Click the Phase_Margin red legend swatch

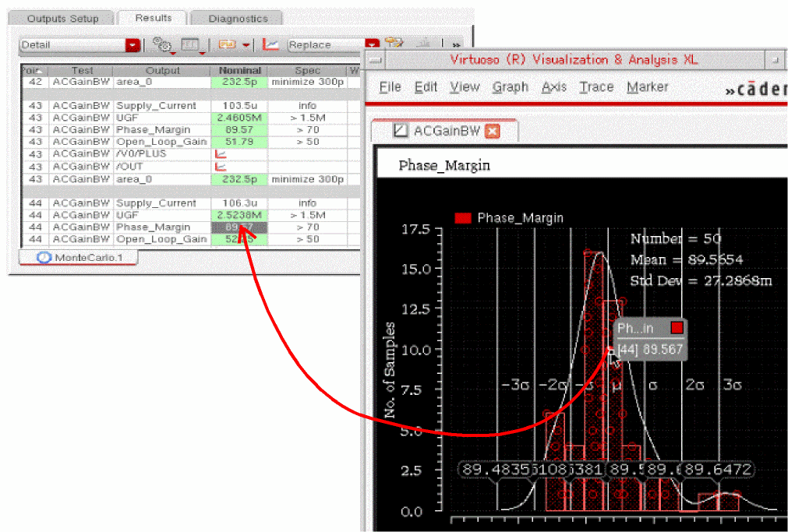463,218
